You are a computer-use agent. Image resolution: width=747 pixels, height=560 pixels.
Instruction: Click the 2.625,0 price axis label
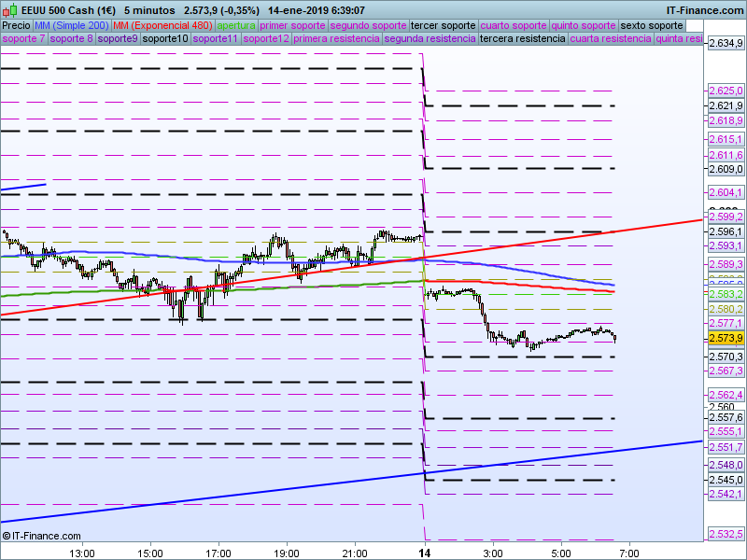[726, 91]
